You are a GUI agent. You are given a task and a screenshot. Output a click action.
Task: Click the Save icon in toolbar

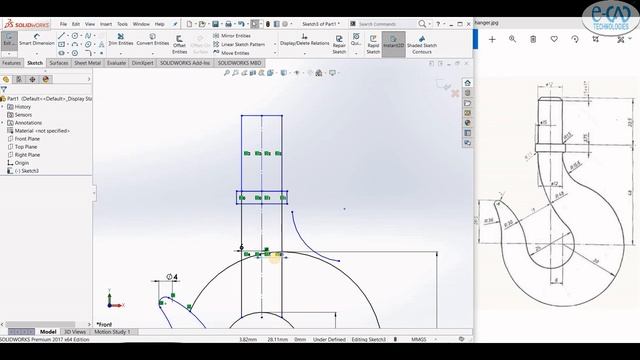216,24
